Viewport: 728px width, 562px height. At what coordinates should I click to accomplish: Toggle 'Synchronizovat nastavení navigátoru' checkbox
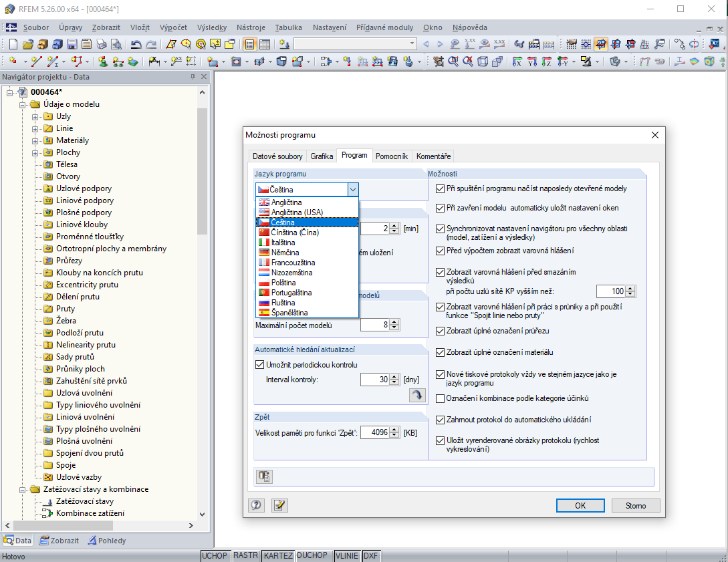[440, 229]
